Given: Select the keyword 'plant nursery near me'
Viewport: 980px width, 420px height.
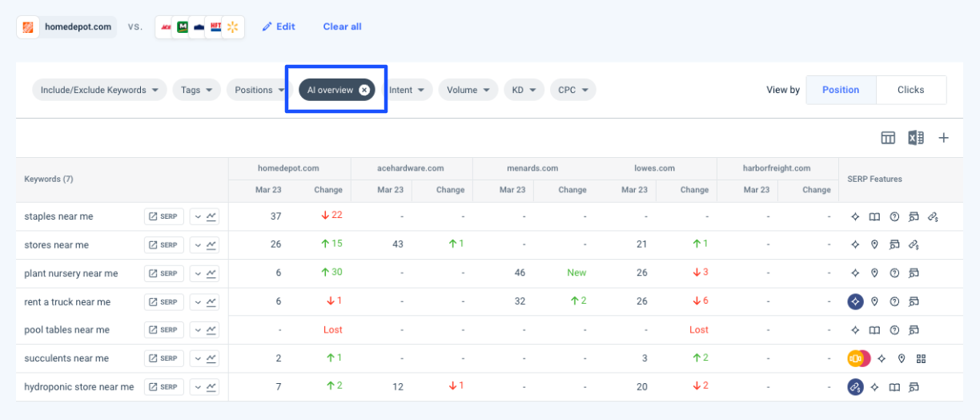Looking at the screenshot, I should pyautogui.click(x=71, y=273).
